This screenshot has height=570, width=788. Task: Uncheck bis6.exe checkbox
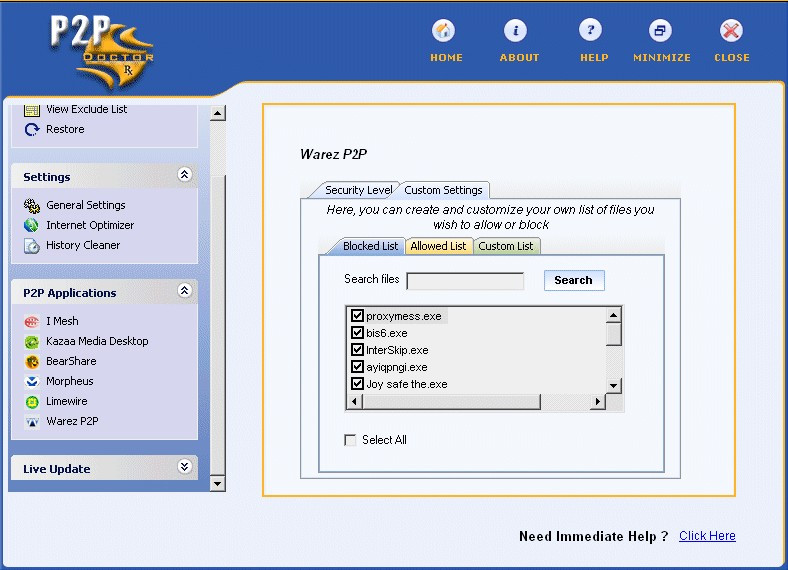[357, 333]
